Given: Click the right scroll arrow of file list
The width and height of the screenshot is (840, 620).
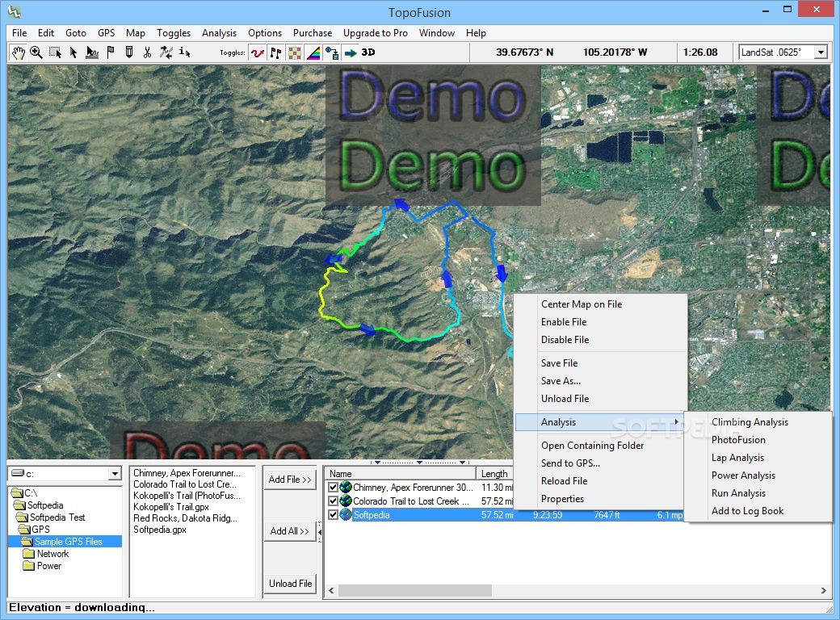Looking at the screenshot, I should coord(823,591).
